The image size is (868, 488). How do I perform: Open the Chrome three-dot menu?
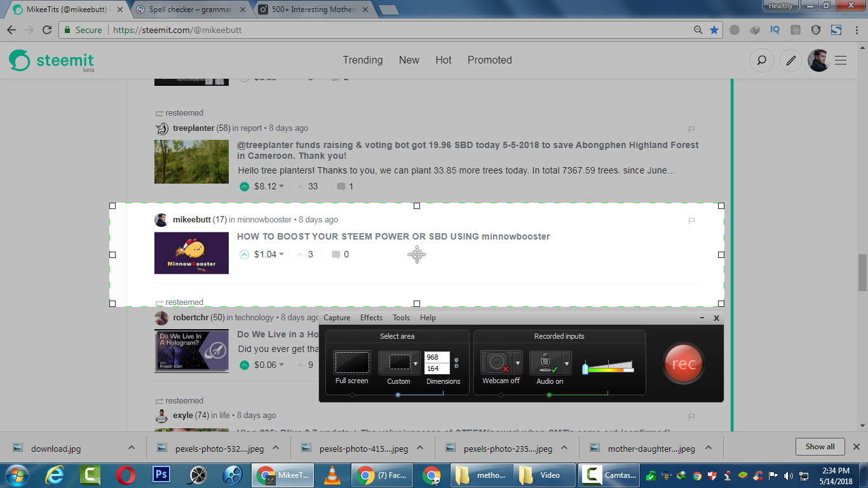[857, 30]
